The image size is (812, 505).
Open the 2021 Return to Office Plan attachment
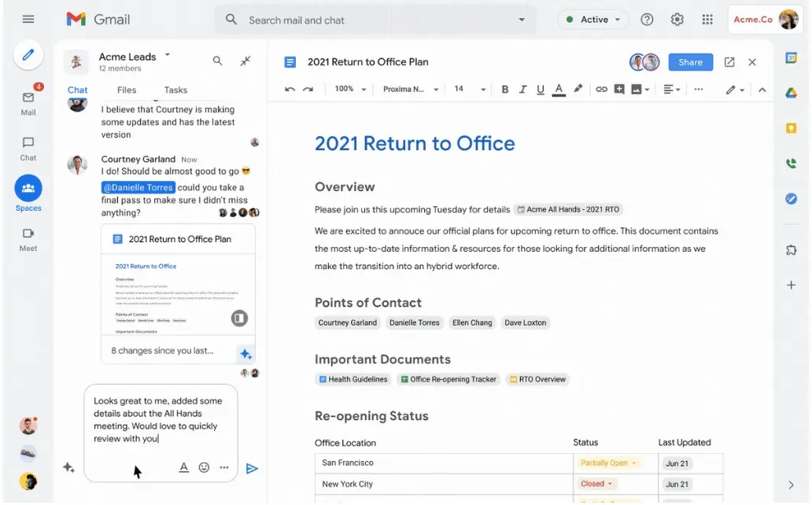(178, 293)
